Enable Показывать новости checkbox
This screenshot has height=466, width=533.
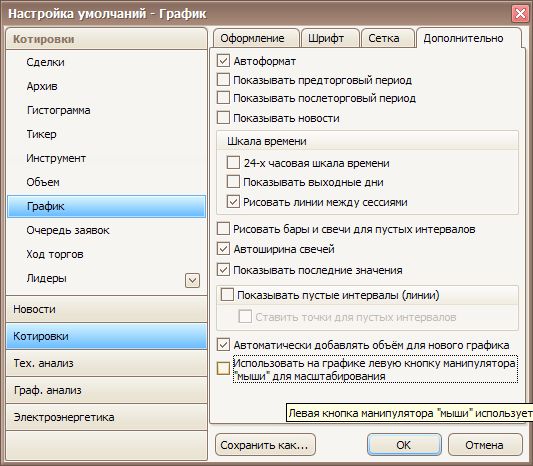coord(223,118)
